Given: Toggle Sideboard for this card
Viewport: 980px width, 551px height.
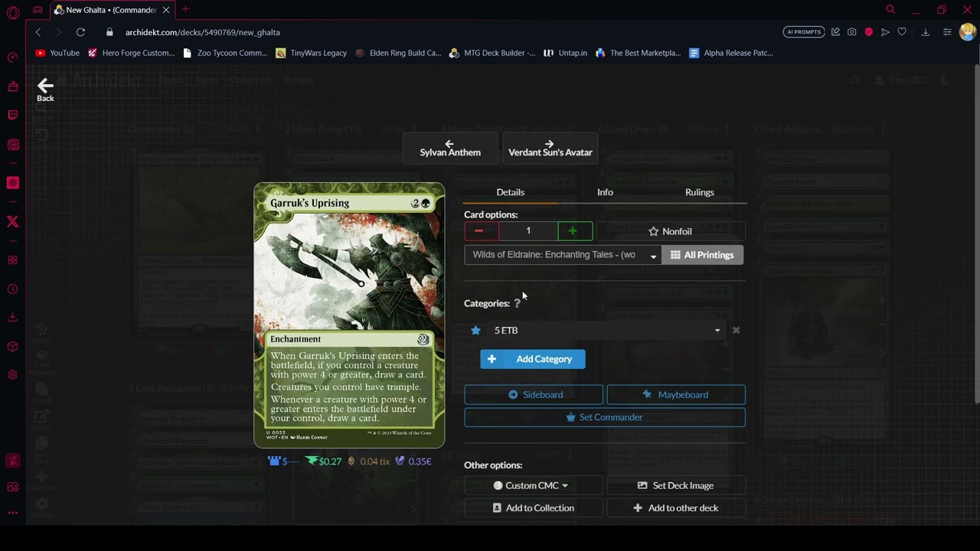Looking at the screenshot, I should (534, 395).
